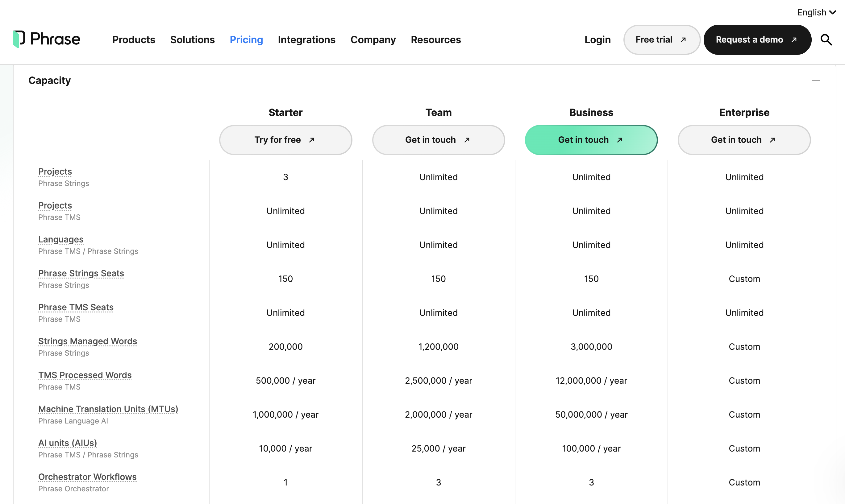Click the Orchestrator Workflows label
This screenshot has width=845, height=504.
87,477
